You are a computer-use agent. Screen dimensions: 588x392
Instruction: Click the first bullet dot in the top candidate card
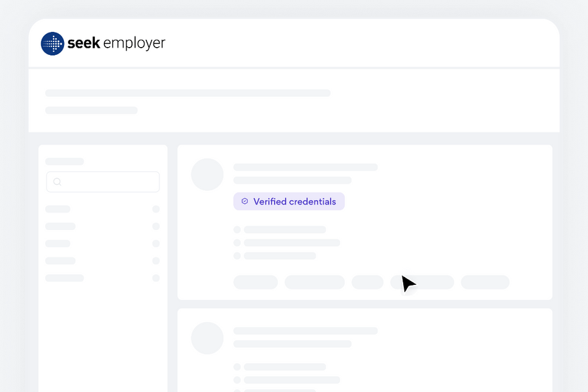click(x=237, y=230)
